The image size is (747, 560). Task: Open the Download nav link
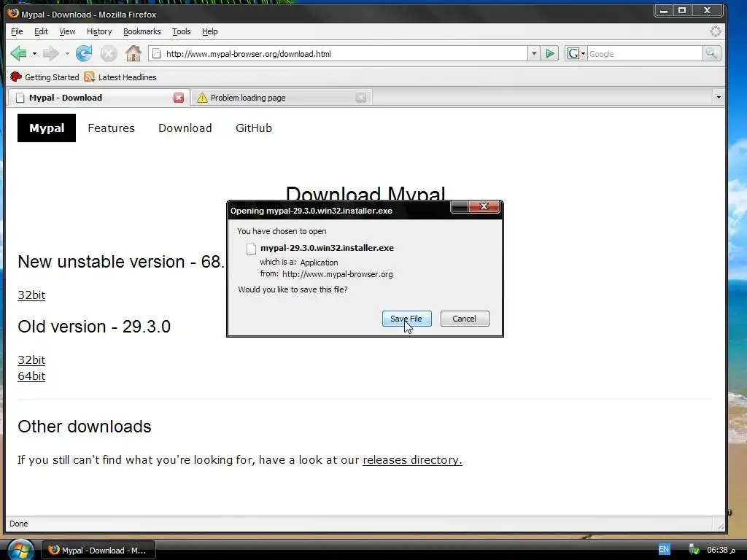(x=185, y=128)
